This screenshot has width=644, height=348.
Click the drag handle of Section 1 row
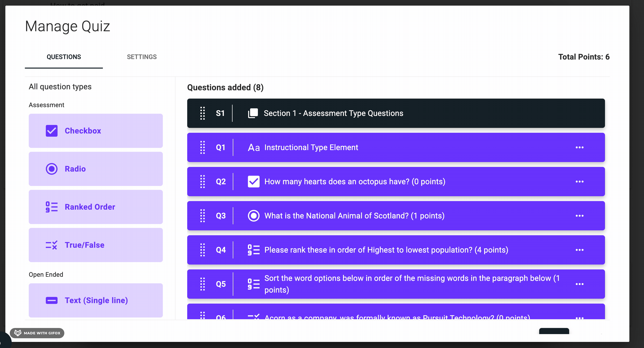point(203,113)
